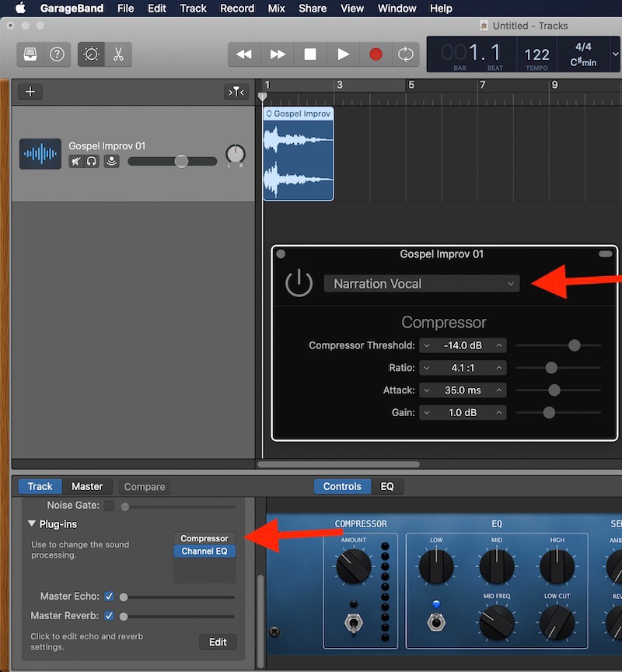Select the Compressor plug-in slot

(204, 538)
